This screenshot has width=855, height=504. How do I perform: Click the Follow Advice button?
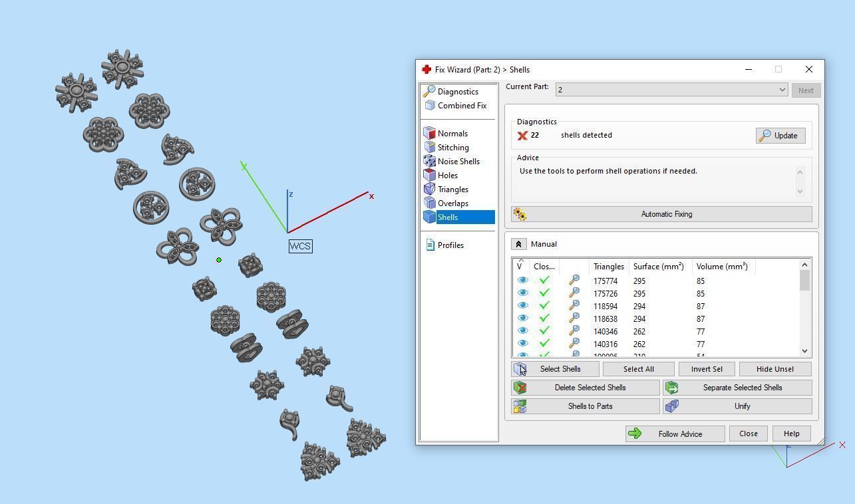coord(675,434)
